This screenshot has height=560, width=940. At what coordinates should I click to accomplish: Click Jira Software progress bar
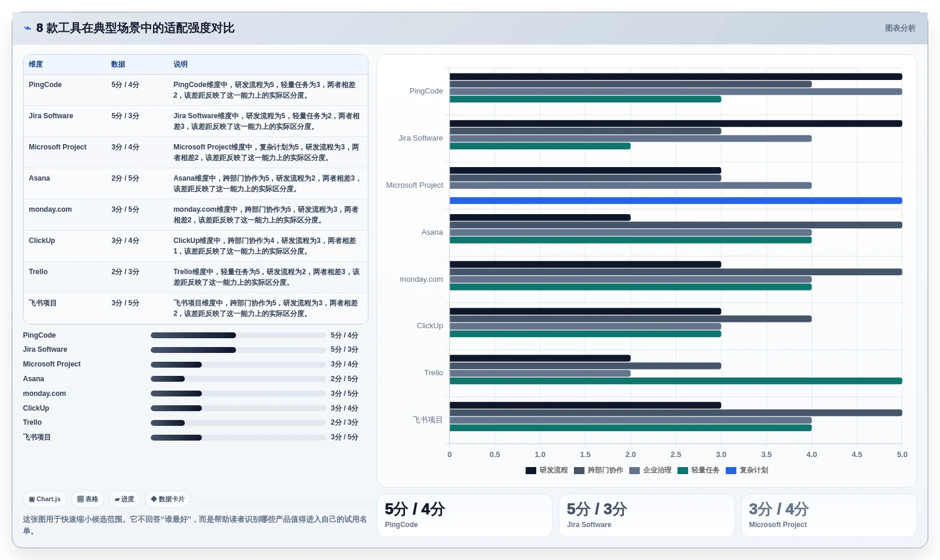pyautogui.click(x=238, y=350)
